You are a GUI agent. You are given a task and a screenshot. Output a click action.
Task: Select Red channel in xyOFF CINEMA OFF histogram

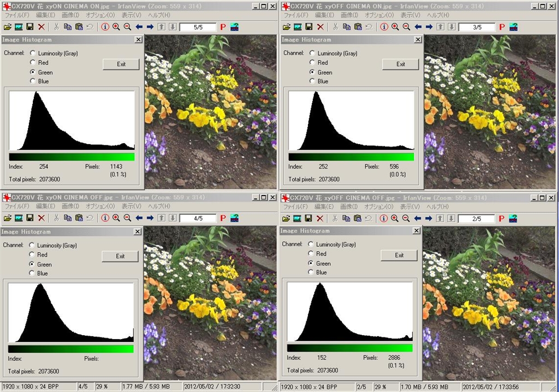(x=311, y=253)
